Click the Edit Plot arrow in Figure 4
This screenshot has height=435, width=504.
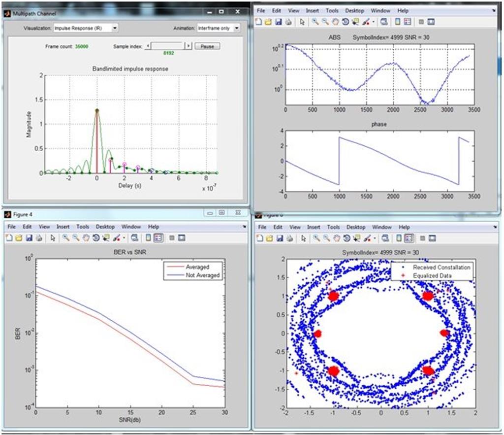(52, 238)
